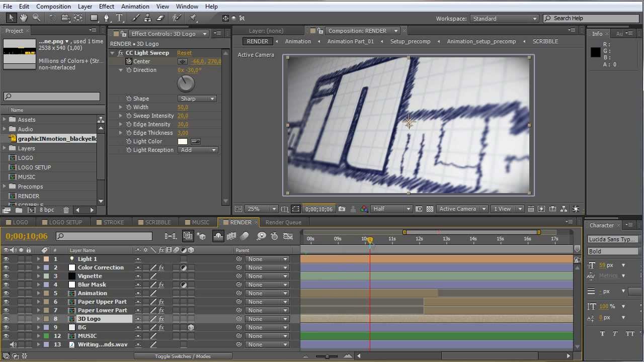The width and height of the screenshot is (644, 362).
Task: Open the 1 View layout dropdown
Action: [x=507, y=209]
